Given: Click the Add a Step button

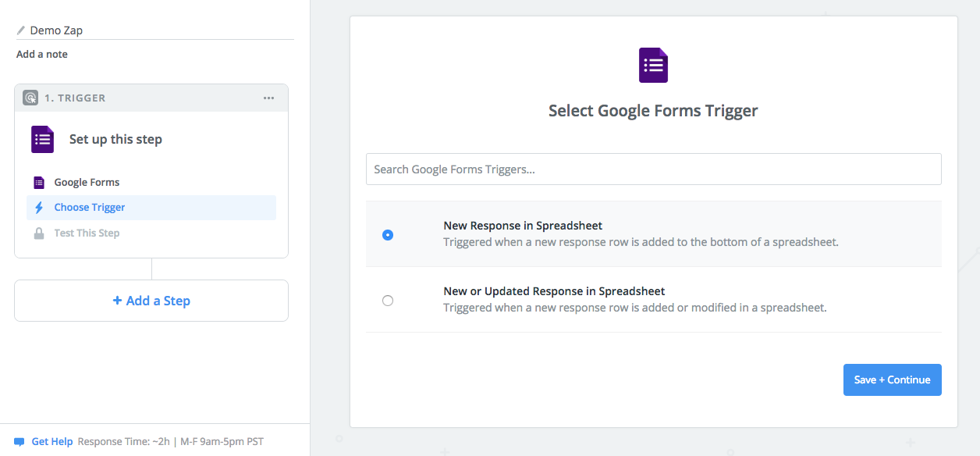Looking at the screenshot, I should point(151,301).
